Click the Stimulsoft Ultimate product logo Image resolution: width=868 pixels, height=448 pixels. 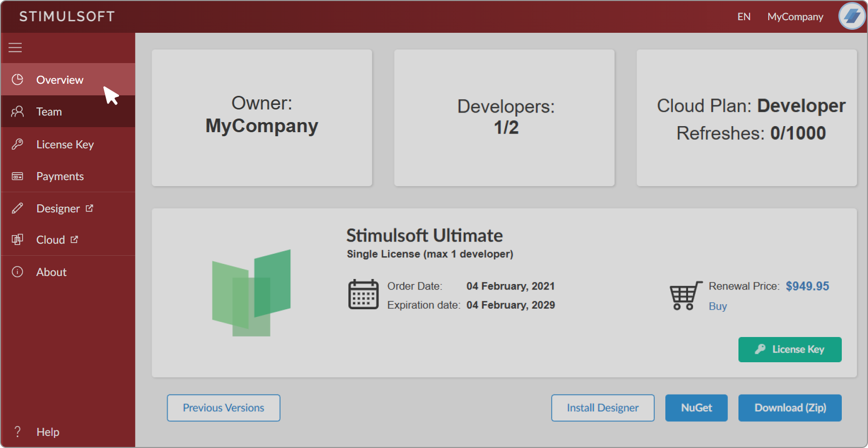(x=252, y=293)
